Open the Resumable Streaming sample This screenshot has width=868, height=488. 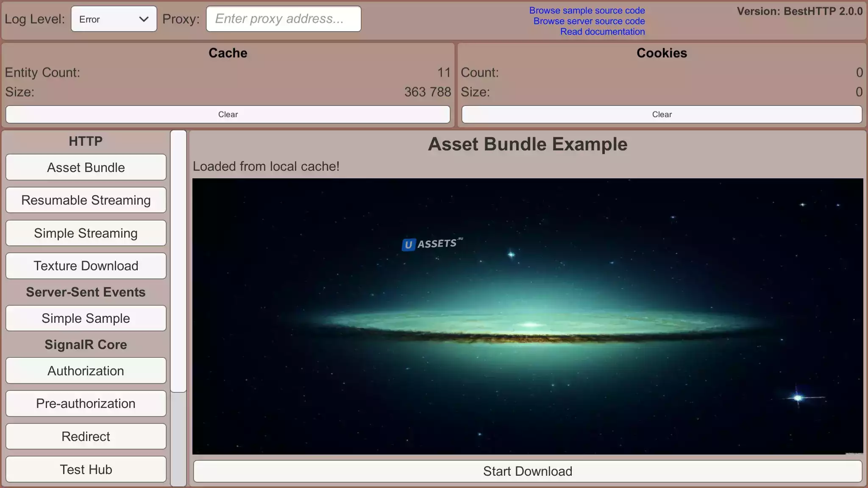[86, 200]
